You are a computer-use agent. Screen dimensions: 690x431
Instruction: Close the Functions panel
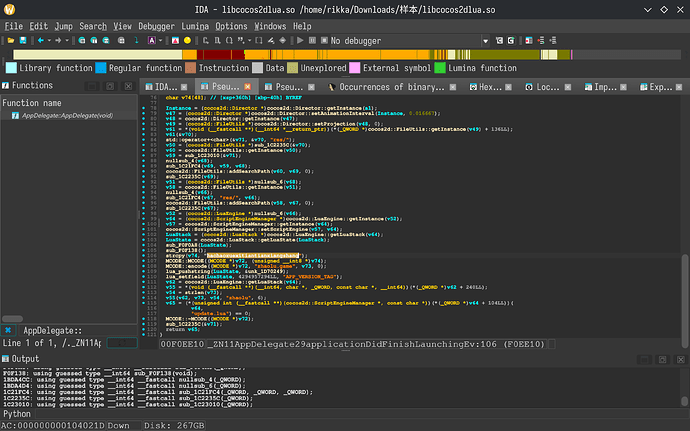tap(128, 86)
